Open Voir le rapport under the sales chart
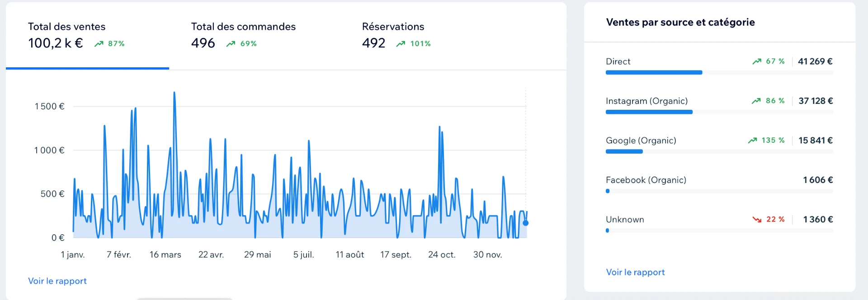 (x=57, y=281)
